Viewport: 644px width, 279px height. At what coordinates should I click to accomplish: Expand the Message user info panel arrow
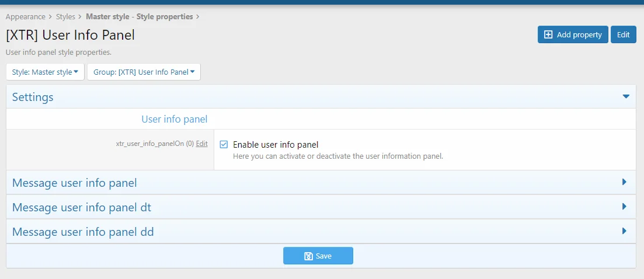[x=624, y=183]
